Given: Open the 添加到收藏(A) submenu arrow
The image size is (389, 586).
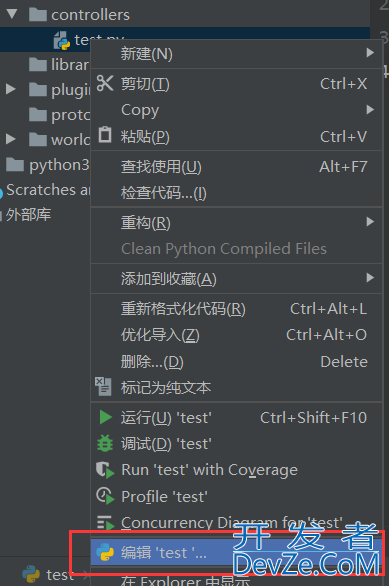Looking at the screenshot, I should click(x=370, y=277).
